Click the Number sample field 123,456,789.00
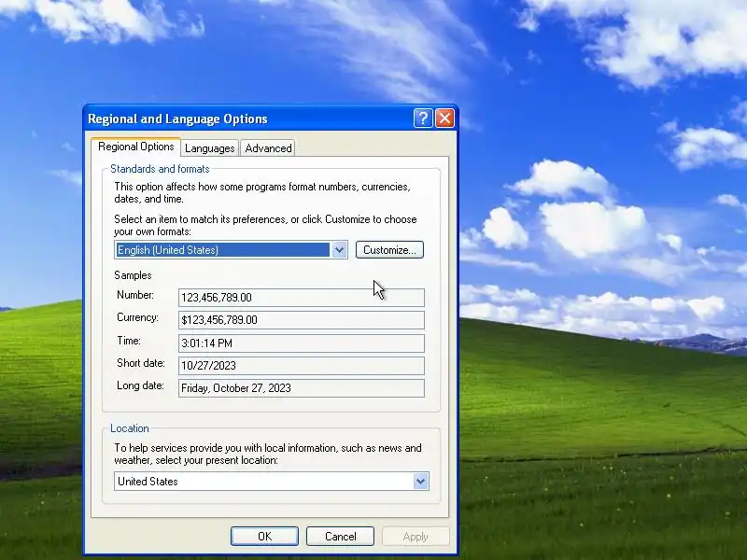This screenshot has height=560, width=747. click(301, 298)
